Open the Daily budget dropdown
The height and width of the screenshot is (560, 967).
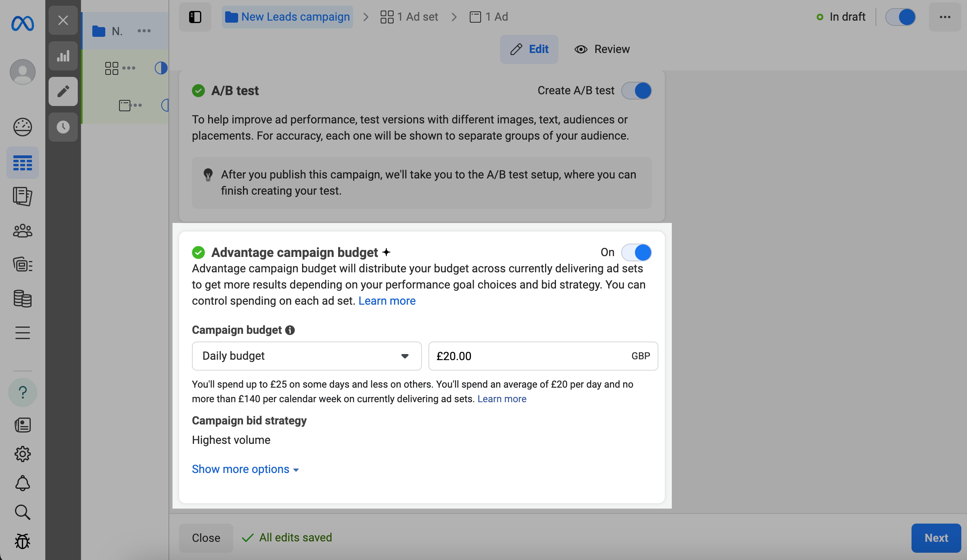click(307, 356)
